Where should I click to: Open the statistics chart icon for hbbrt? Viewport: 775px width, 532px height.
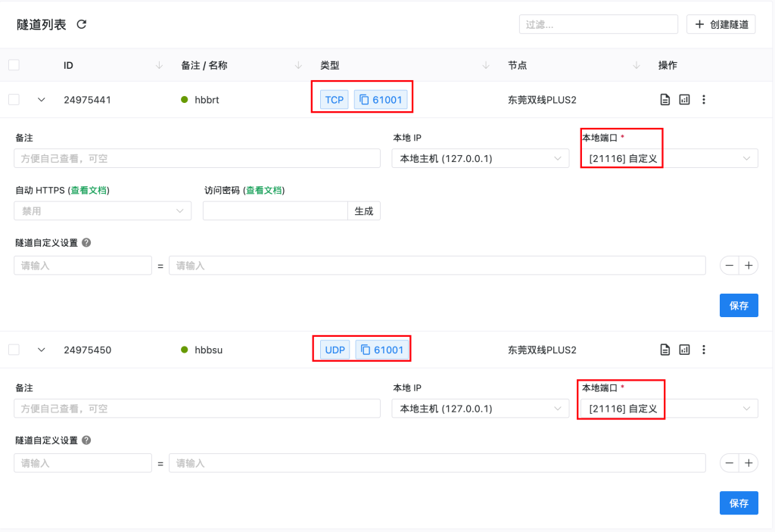[x=684, y=99]
